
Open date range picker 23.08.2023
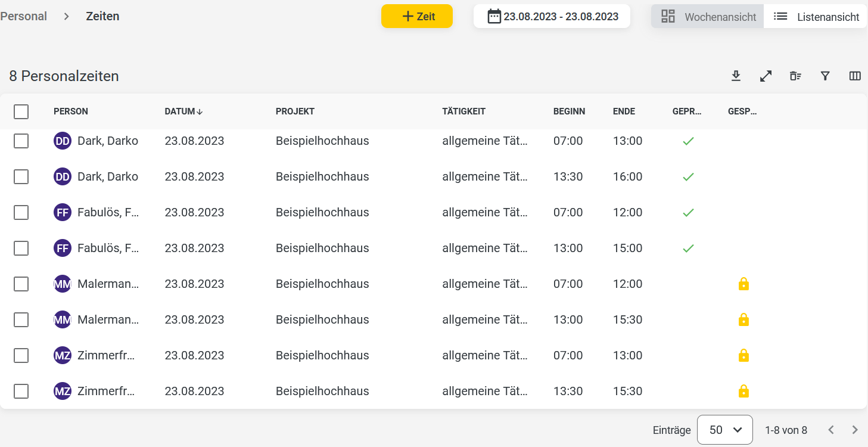click(552, 16)
